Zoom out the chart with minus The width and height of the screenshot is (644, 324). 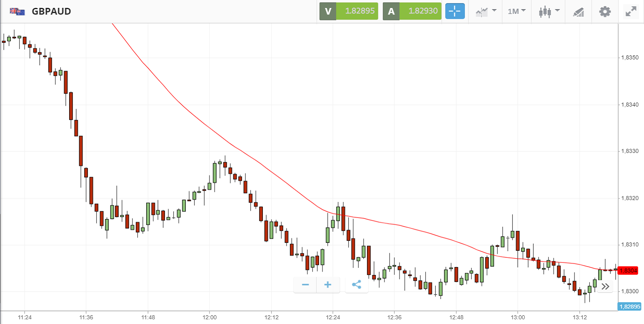tap(305, 285)
